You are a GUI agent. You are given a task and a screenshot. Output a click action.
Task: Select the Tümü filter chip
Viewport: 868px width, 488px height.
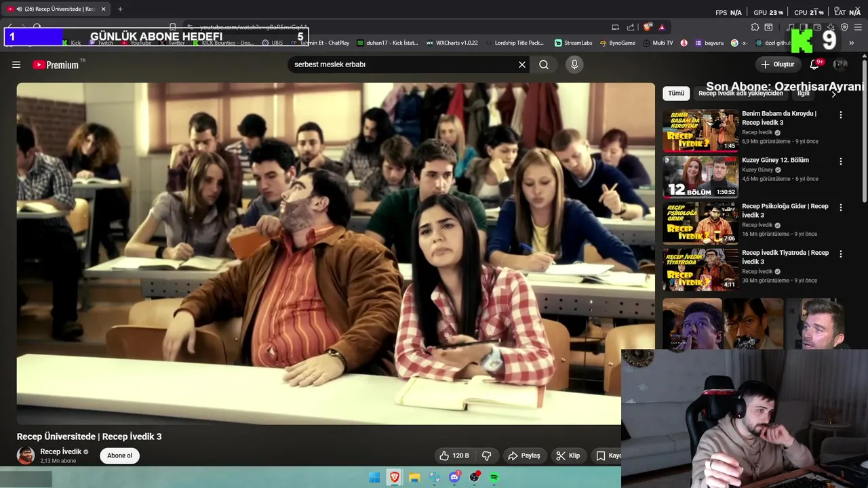pos(676,93)
